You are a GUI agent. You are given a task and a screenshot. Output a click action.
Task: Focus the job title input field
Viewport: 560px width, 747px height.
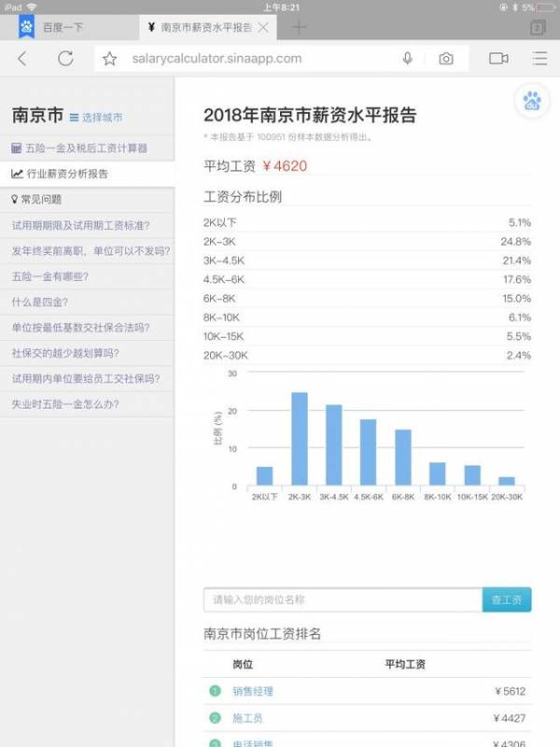(342, 599)
